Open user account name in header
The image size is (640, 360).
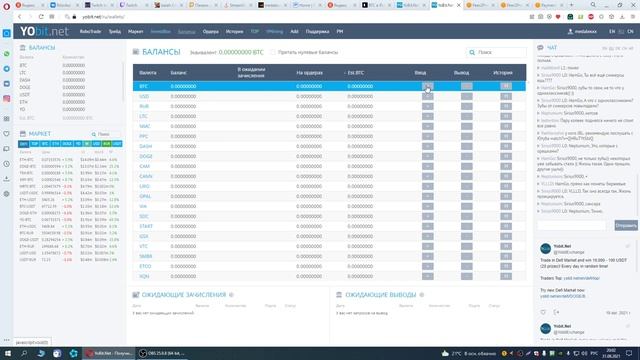coord(582,31)
